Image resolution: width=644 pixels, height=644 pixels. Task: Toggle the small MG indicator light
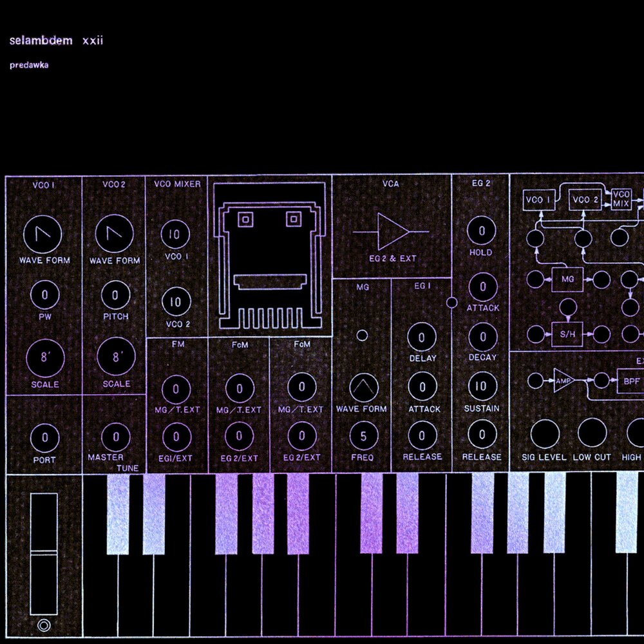click(363, 335)
